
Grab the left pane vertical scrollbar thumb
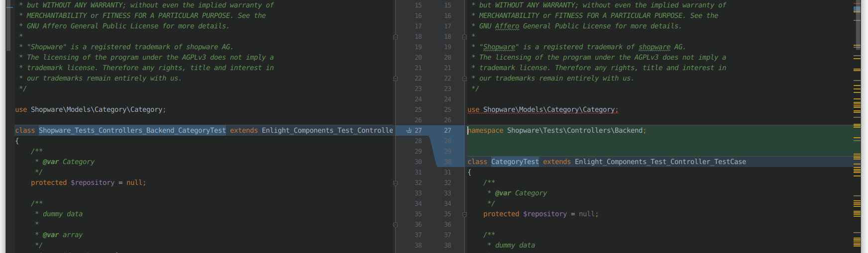(8, 25)
